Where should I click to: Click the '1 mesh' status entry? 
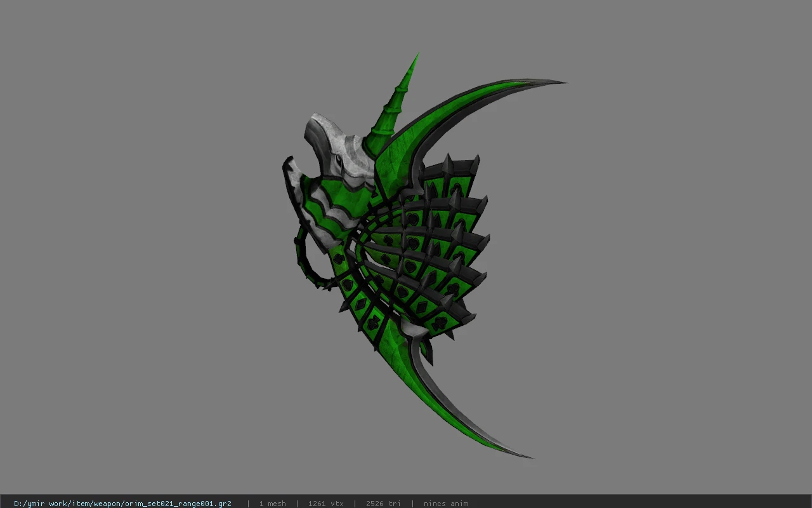pos(272,504)
